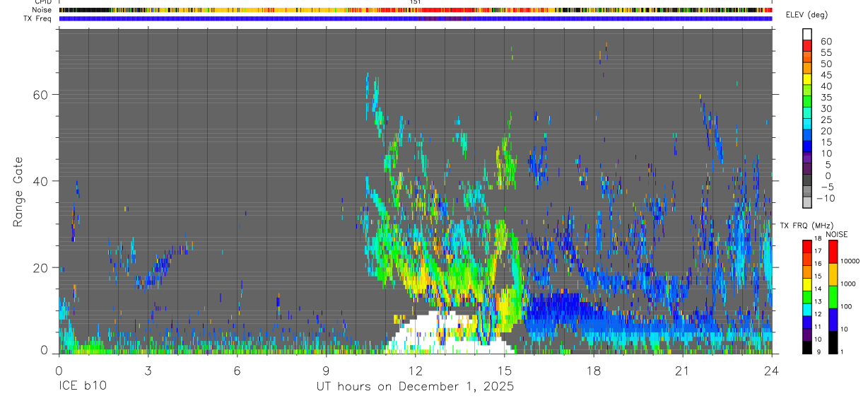Viewport: 868px width, 401px height.
Task: Click the 9 tick on UT hours axis
Action: coord(326,371)
